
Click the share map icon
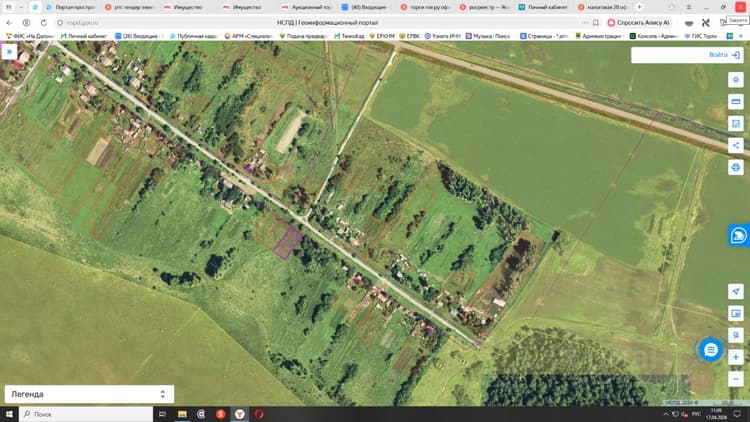tap(736, 145)
